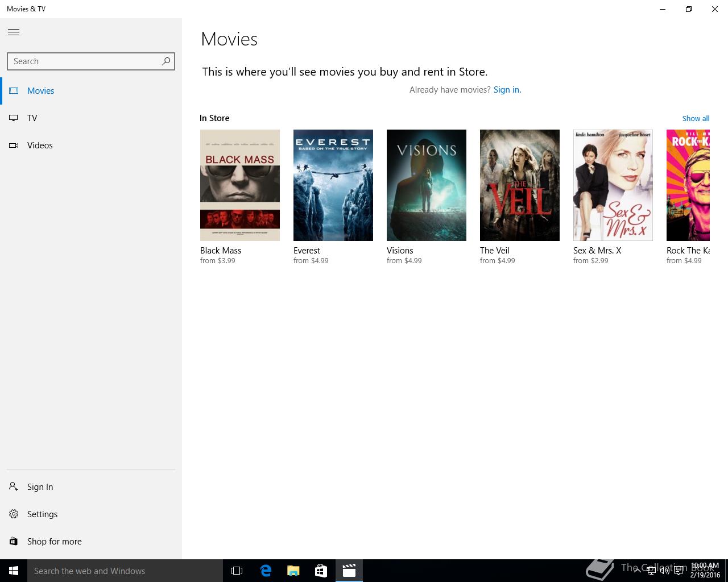Image resolution: width=728 pixels, height=582 pixels.
Task: Click the Black Mass title text
Action: coord(221,250)
